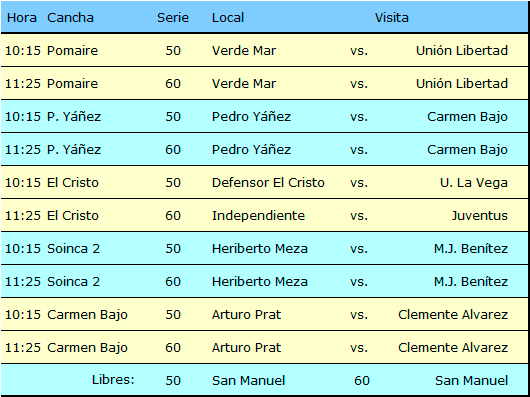The width and height of the screenshot is (530, 397).
Task: Select San Manuel under the Local column
Action: 248,381
